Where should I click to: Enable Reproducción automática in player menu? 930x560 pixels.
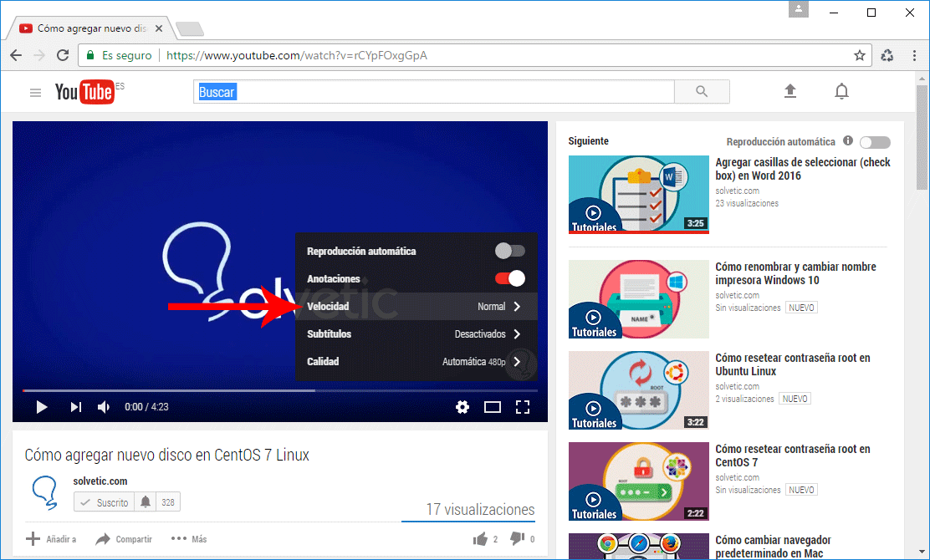pyautogui.click(x=510, y=251)
